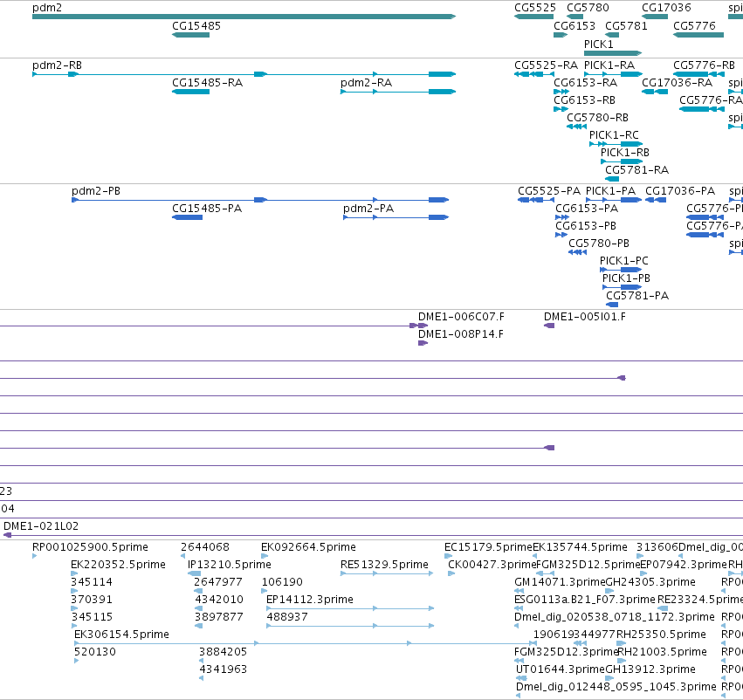Screen dimensions: 743x700
Task: Click the pdm2-PB CDS label
Action: click(x=96, y=191)
